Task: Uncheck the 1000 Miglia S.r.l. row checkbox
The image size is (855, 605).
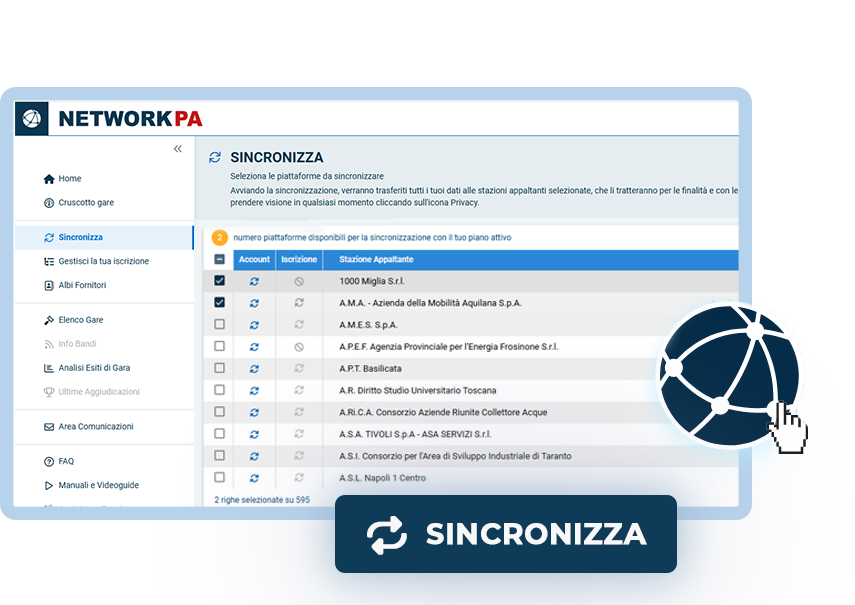Action: (x=220, y=281)
